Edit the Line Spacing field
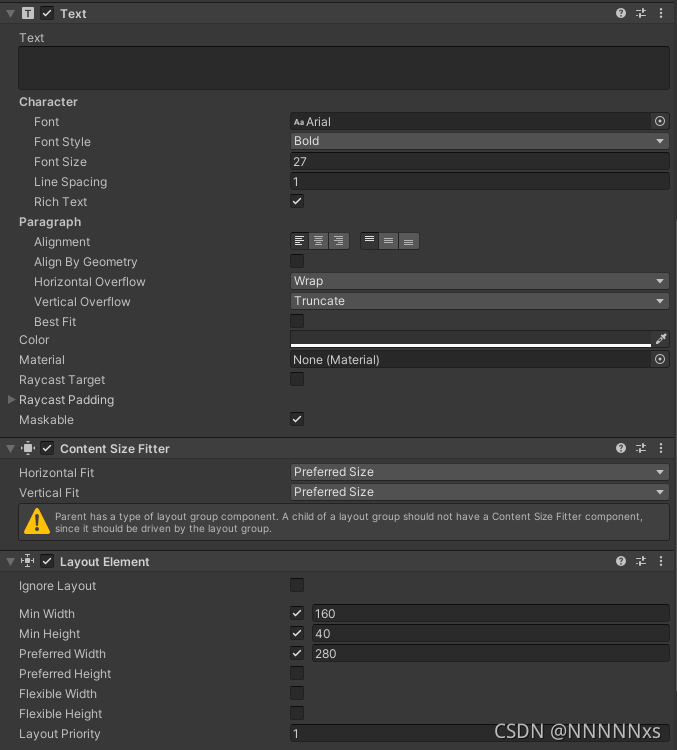 (x=479, y=182)
